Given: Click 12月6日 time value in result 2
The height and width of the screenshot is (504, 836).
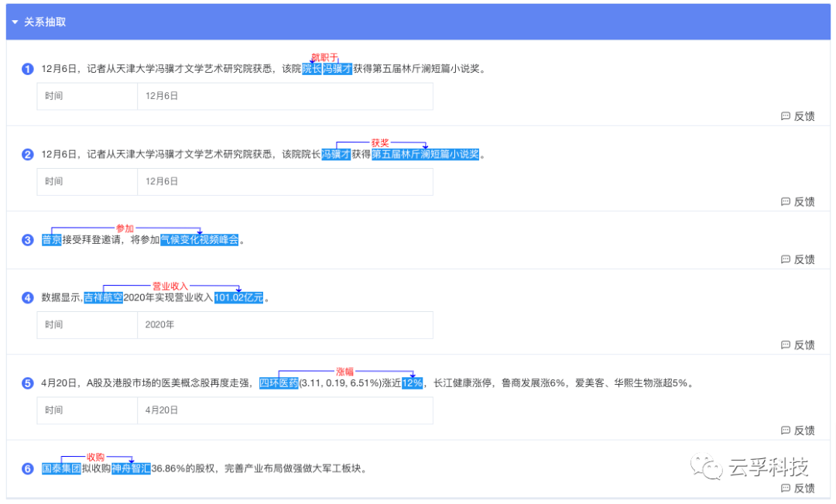Looking at the screenshot, I should (285, 182).
